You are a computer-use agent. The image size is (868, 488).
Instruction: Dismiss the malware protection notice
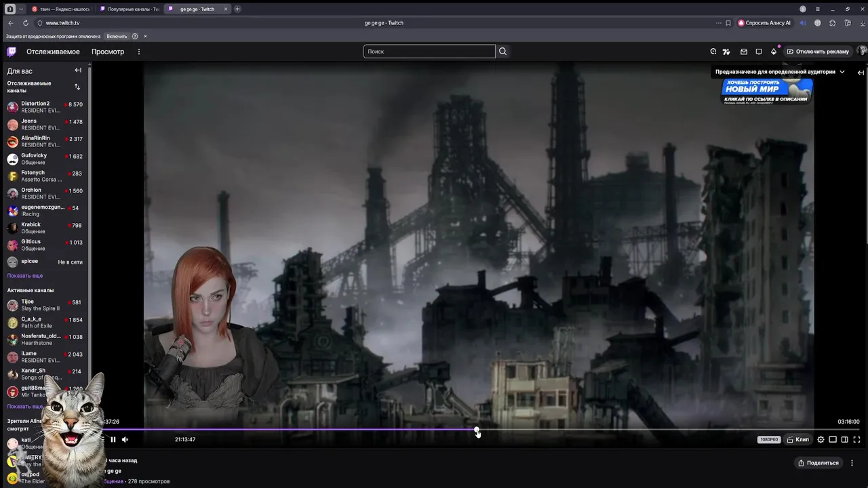(145, 36)
